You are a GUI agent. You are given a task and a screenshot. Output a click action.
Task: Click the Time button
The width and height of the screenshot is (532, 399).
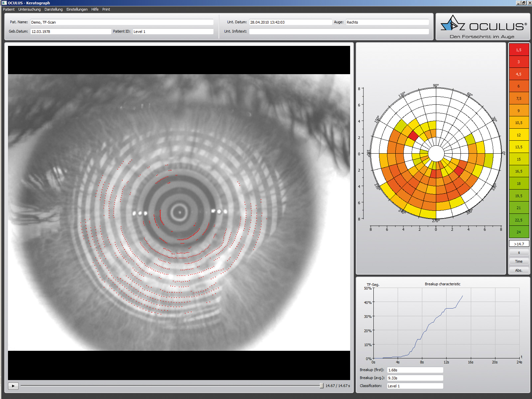519,261
